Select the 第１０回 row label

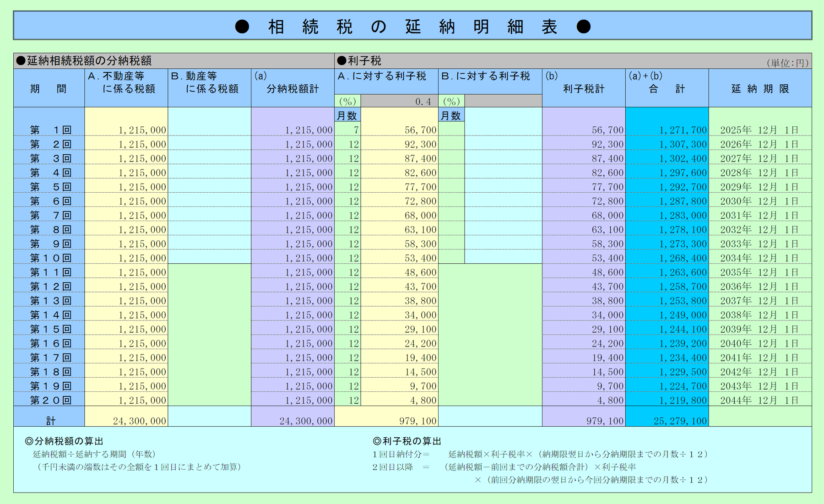(49, 258)
